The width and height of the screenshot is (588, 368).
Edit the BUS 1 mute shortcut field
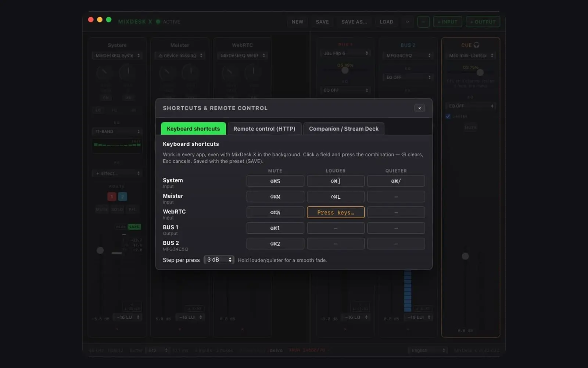click(275, 228)
